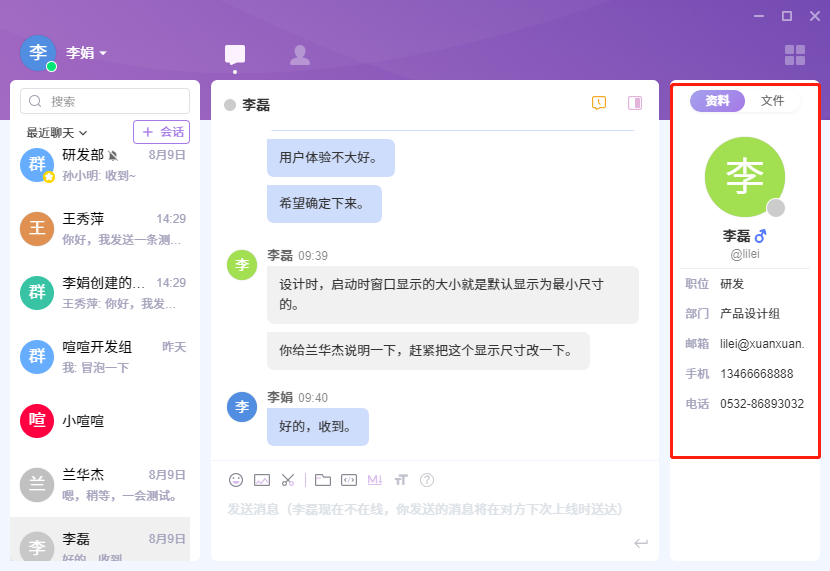The height and width of the screenshot is (571, 830).
Task: Toggle the right sidebar panel icon
Action: pos(634,103)
